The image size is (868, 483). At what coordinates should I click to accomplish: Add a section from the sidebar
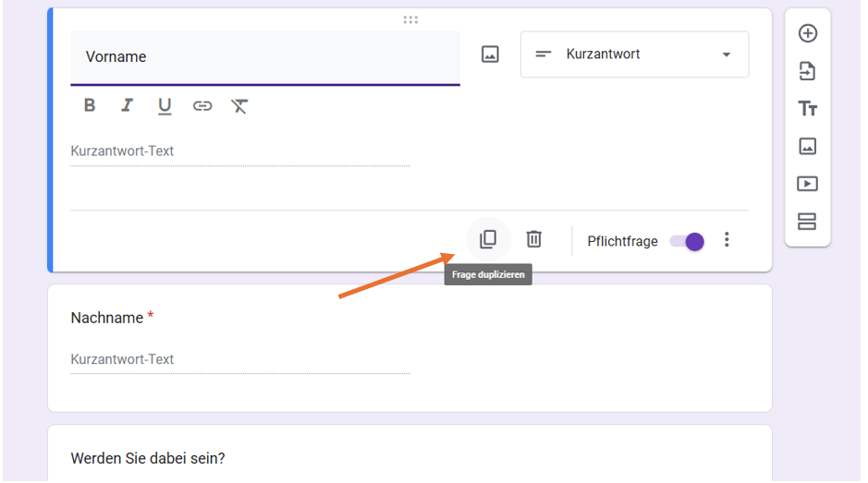[807, 222]
